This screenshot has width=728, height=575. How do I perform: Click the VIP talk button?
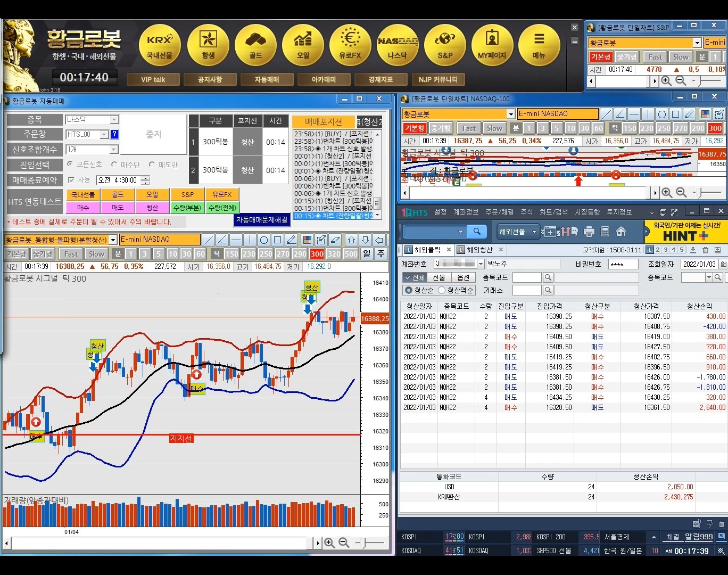coord(153,79)
